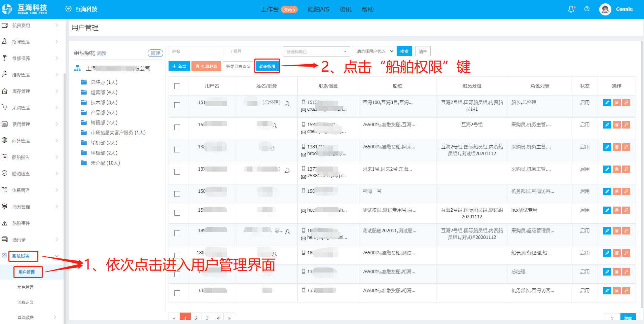Click the 船舶检查 checkmark icon
This screenshot has width=644, height=324.
point(5,173)
